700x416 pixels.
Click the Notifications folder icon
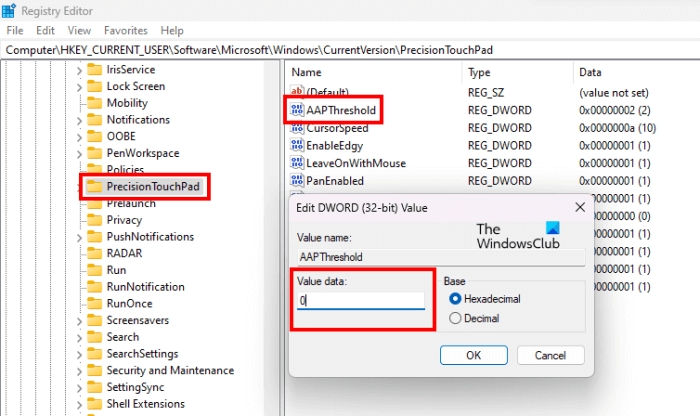[94, 120]
